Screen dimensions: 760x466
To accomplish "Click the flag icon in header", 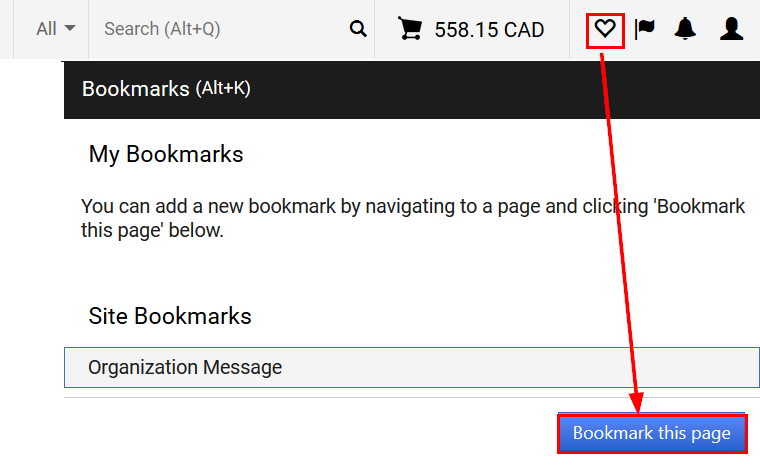I will pyautogui.click(x=645, y=29).
